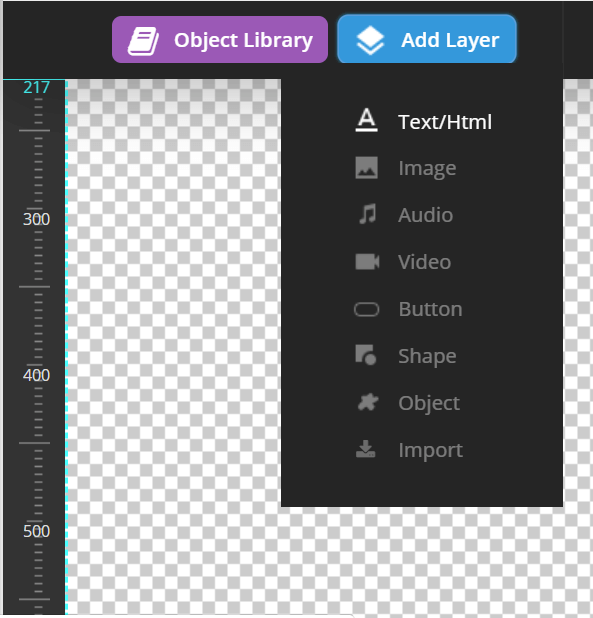
Task: Open the Object Library
Action: point(220,39)
